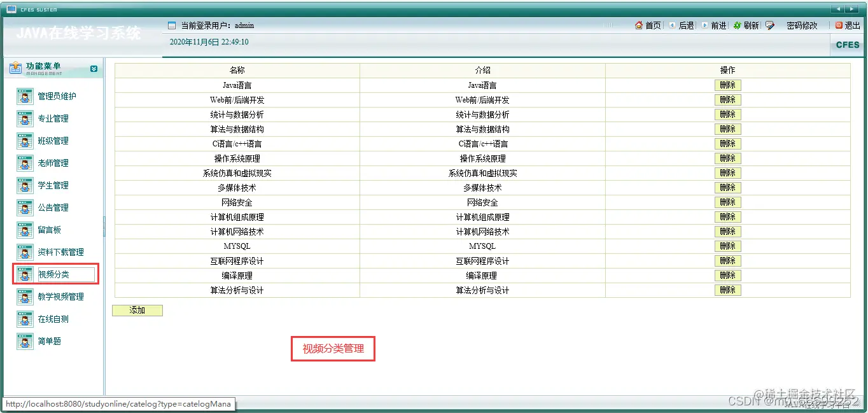The width and height of the screenshot is (868, 413).
Task: Collapse the 功能菜单 panel chevron
Action: click(94, 69)
